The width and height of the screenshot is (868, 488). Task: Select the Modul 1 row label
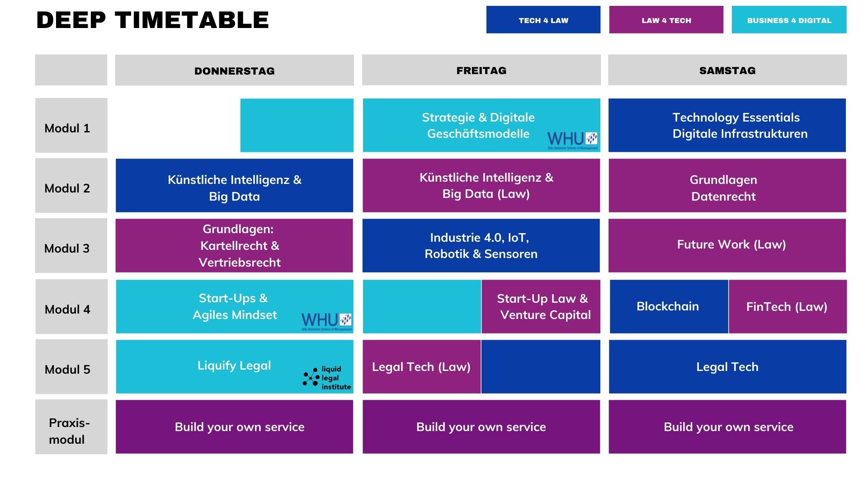(x=71, y=126)
